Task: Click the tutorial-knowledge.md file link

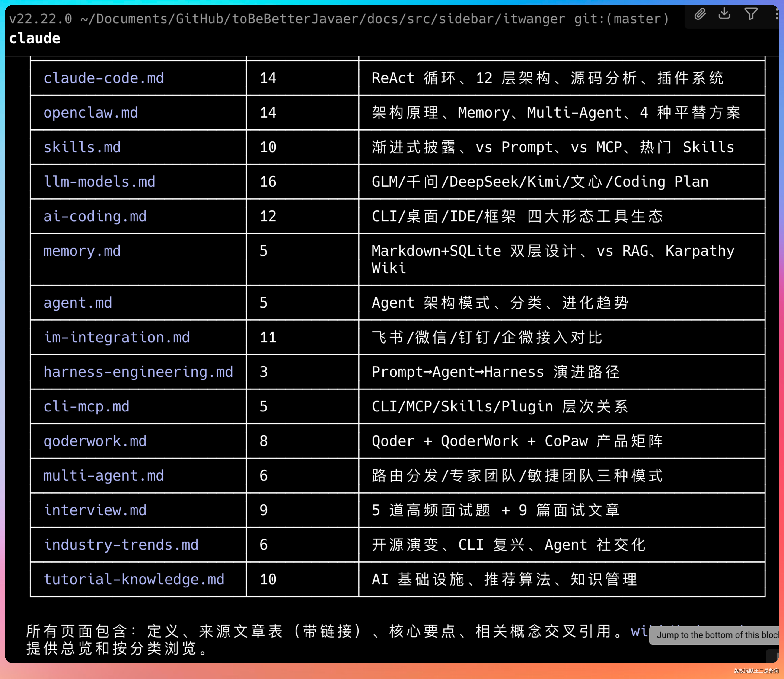Action: pyautogui.click(x=134, y=579)
